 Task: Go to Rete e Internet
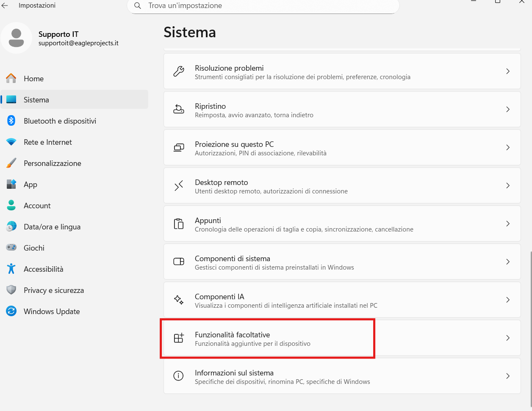coord(47,142)
